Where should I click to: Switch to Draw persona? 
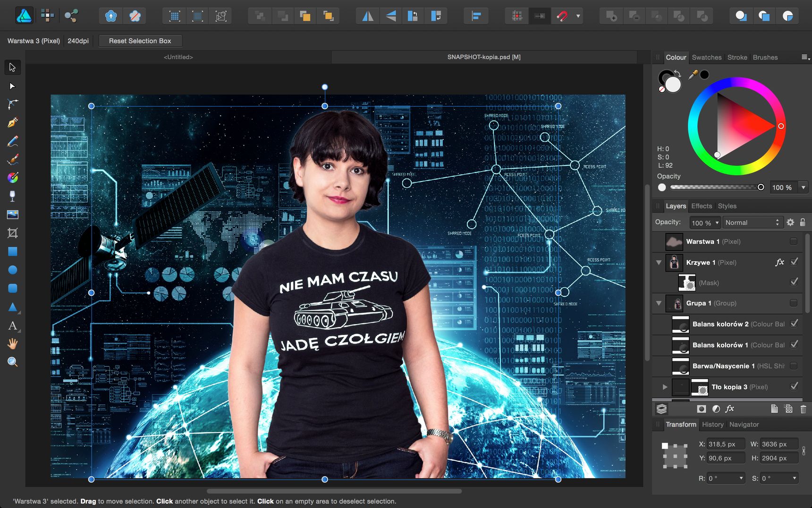coord(24,16)
